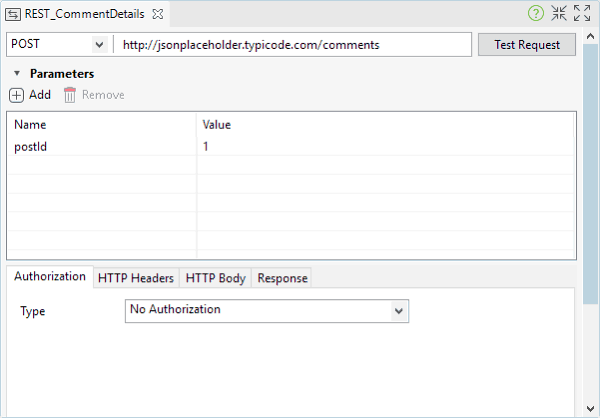
Task: Click the plus icon to add parameter
Action: [16, 95]
